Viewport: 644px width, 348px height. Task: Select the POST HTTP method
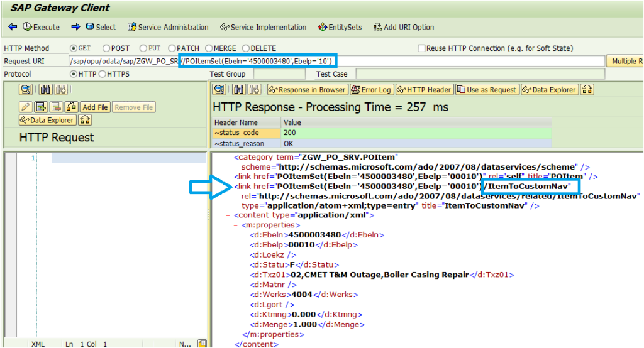click(x=106, y=48)
